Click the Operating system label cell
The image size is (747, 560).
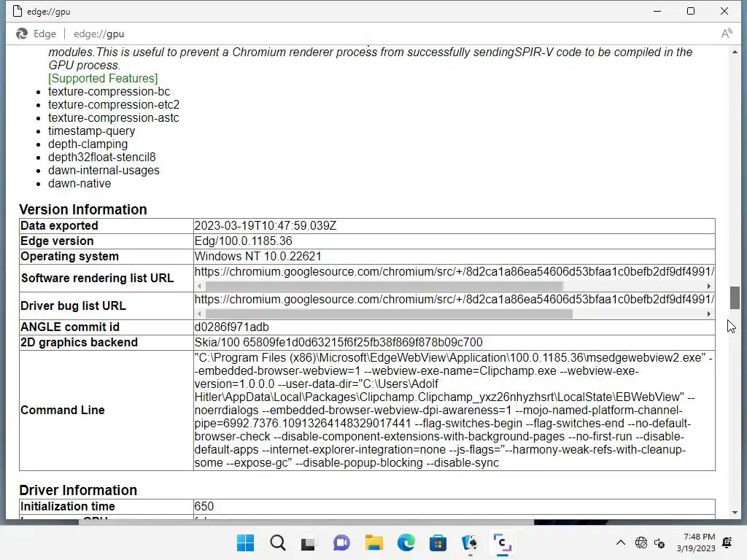click(x=107, y=256)
